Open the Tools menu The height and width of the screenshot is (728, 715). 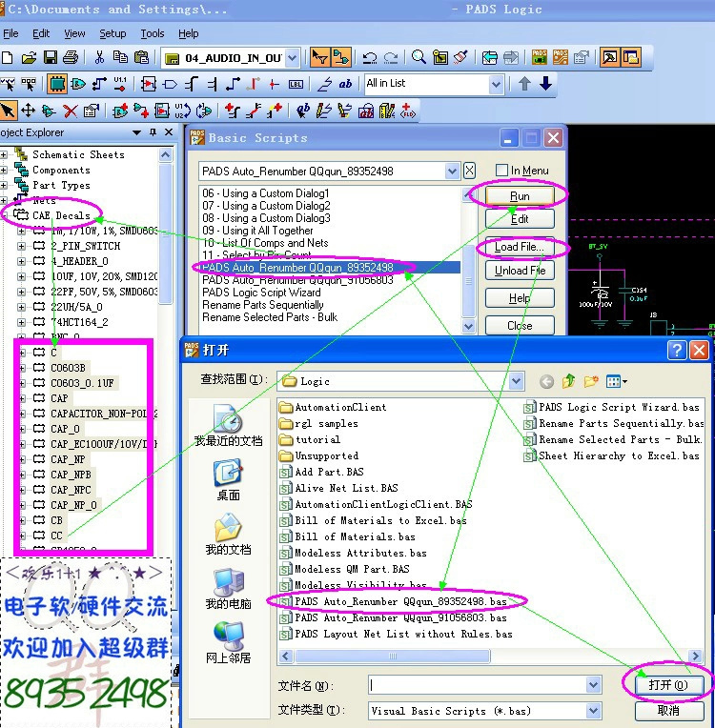click(x=153, y=33)
